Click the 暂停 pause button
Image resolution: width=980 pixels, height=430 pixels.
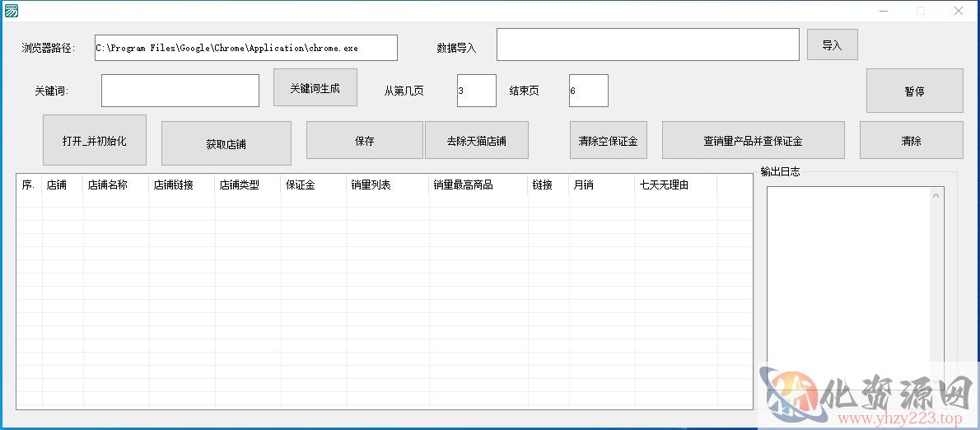tap(914, 91)
